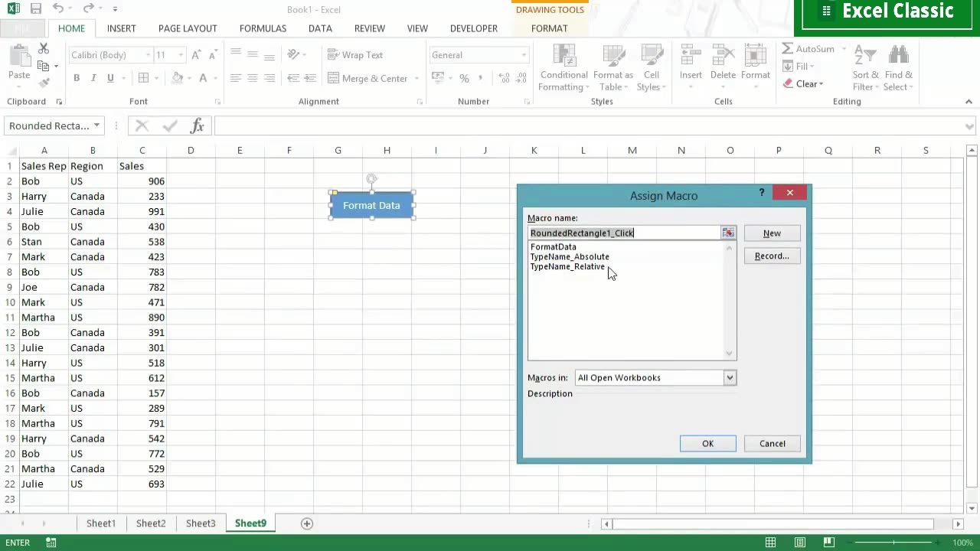This screenshot has width=980, height=551.
Task: Toggle Align Left
Action: [236, 78]
